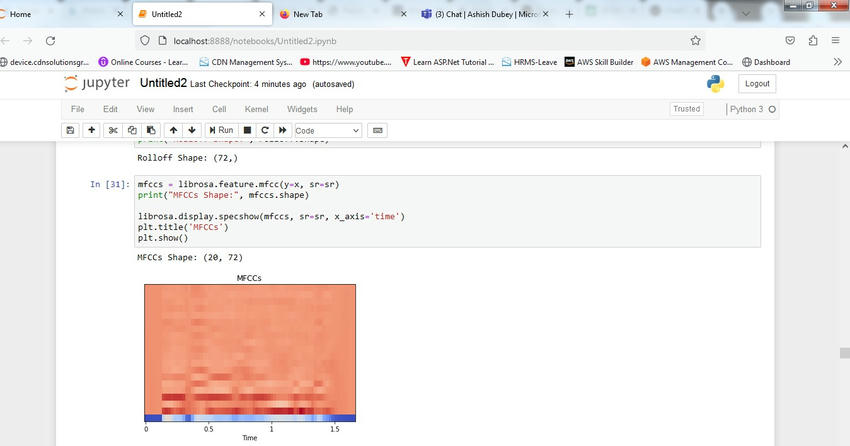The width and height of the screenshot is (850, 446).
Task: Open CDN Management Sys bookmark
Action: tap(246, 62)
